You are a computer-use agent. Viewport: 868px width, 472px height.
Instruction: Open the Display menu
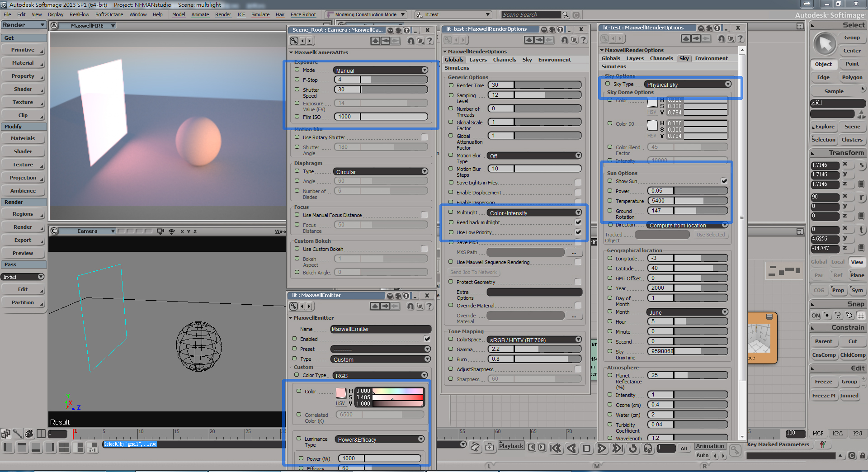(56, 15)
